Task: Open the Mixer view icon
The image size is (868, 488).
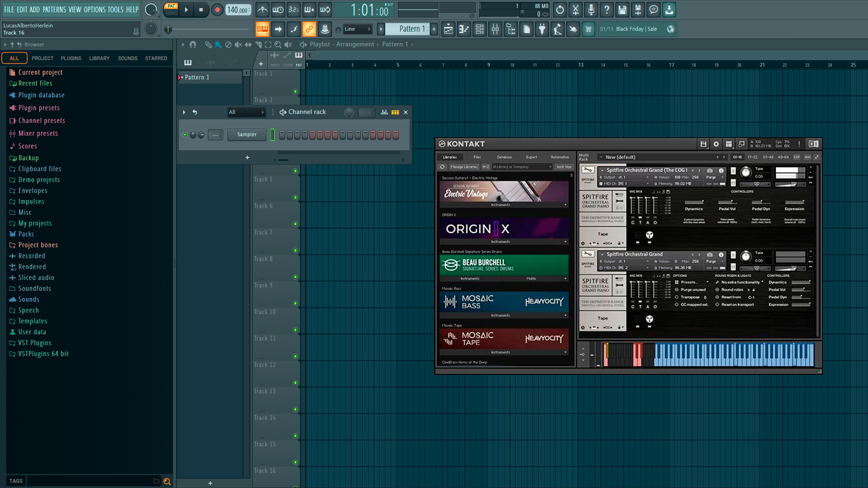Action: 495,29
